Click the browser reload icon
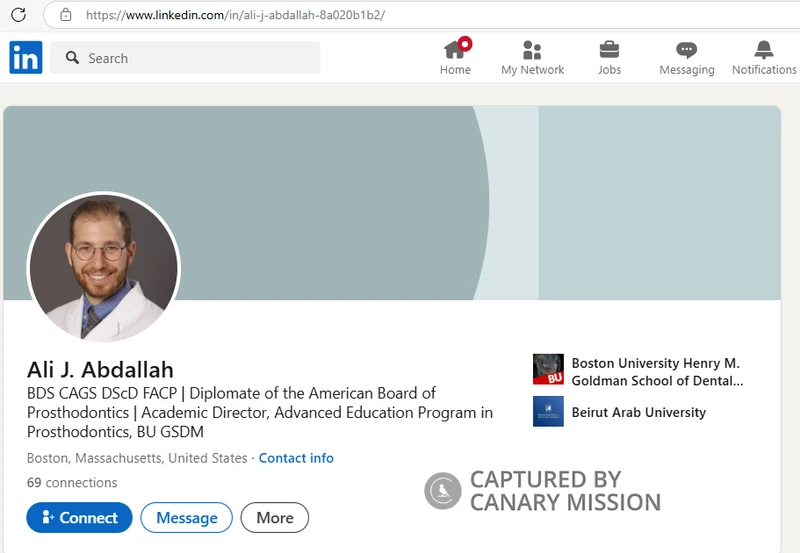 (x=18, y=15)
